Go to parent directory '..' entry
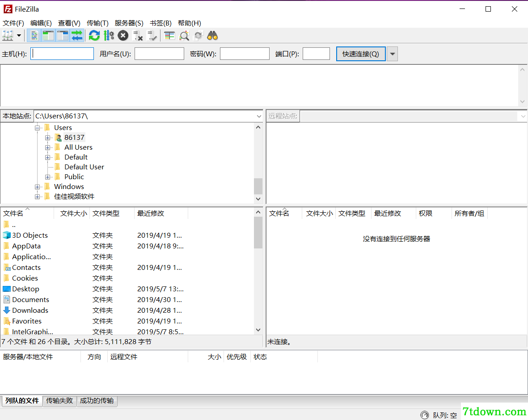Screen dimensions: 528x420 click(x=9, y=224)
